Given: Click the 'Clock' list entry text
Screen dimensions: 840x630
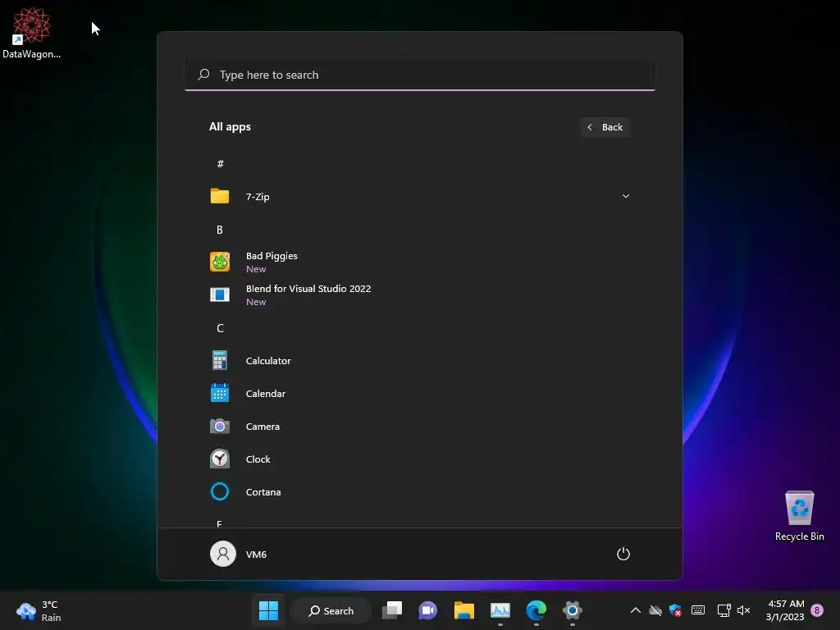Looking at the screenshot, I should (258, 459).
